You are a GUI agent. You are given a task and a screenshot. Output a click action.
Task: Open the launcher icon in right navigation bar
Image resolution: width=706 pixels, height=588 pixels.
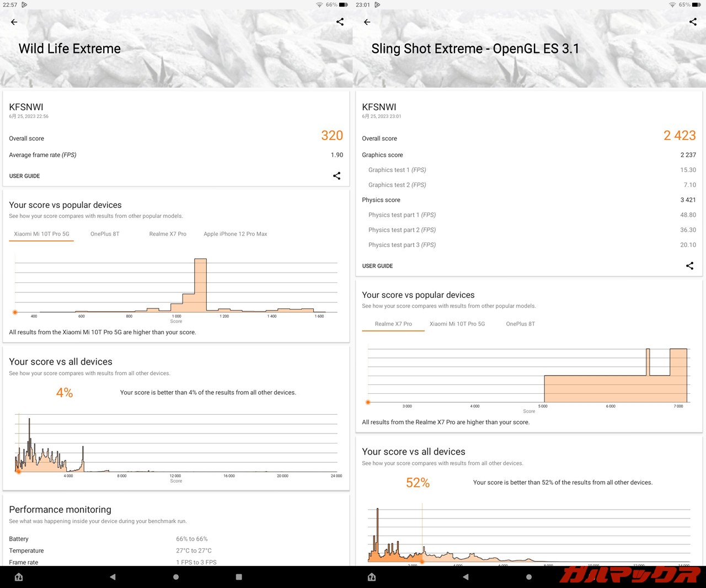372,577
